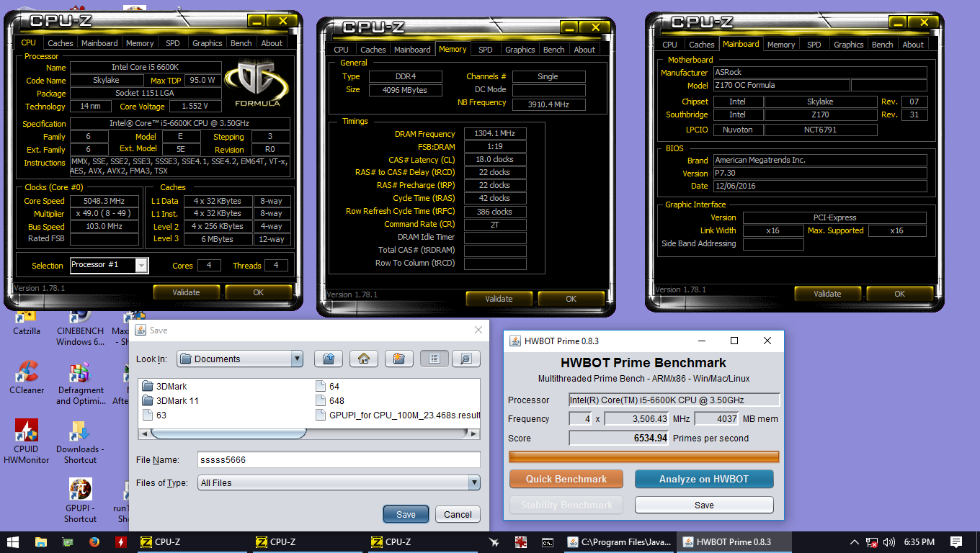Open CPU tab in CPU-Z motherboard window
980x553 pixels.
(x=670, y=45)
